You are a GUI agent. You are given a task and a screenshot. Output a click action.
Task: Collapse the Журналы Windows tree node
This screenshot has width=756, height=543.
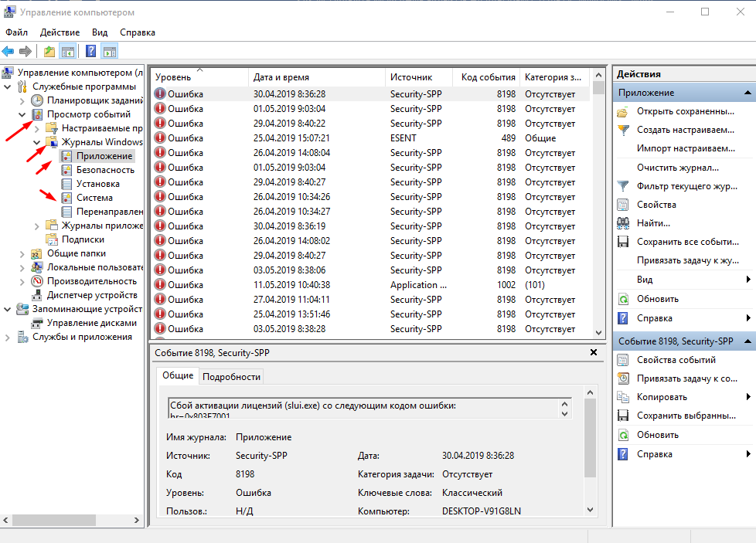coord(36,142)
